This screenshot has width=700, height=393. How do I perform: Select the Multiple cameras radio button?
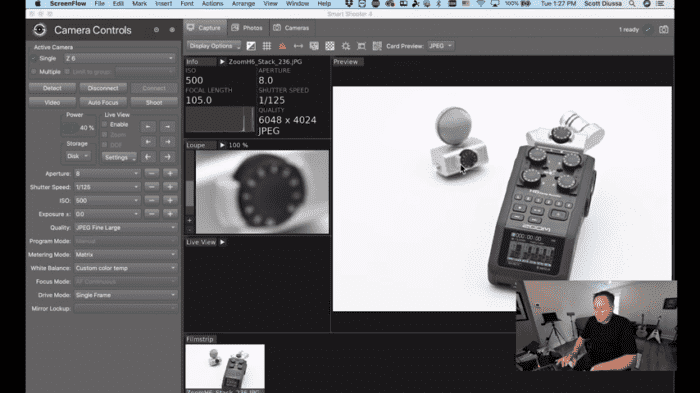tap(34, 71)
